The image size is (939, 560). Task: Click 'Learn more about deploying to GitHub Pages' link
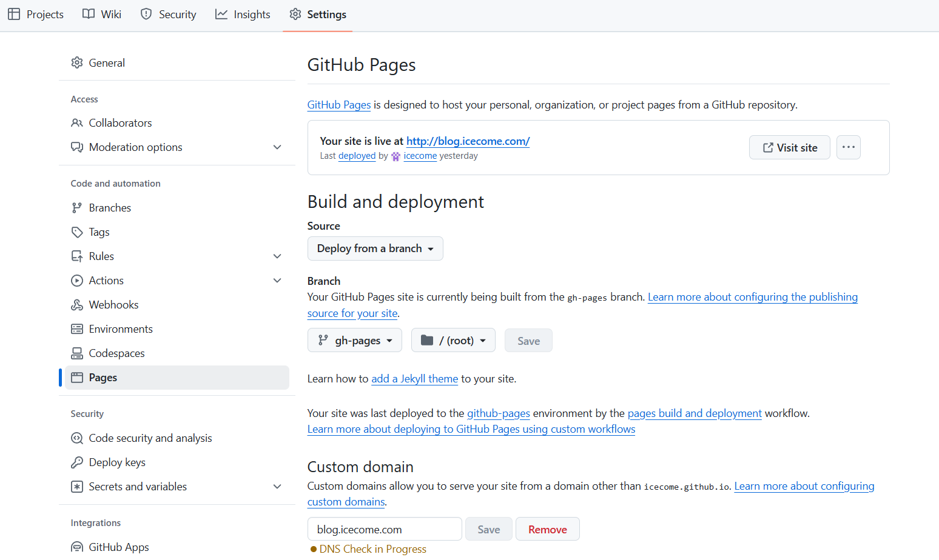pos(471,429)
